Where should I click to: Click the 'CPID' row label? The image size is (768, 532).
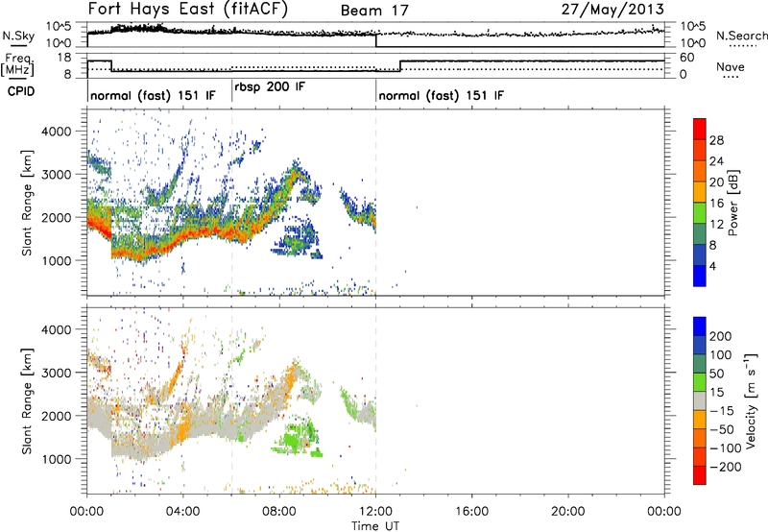(21, 91)
